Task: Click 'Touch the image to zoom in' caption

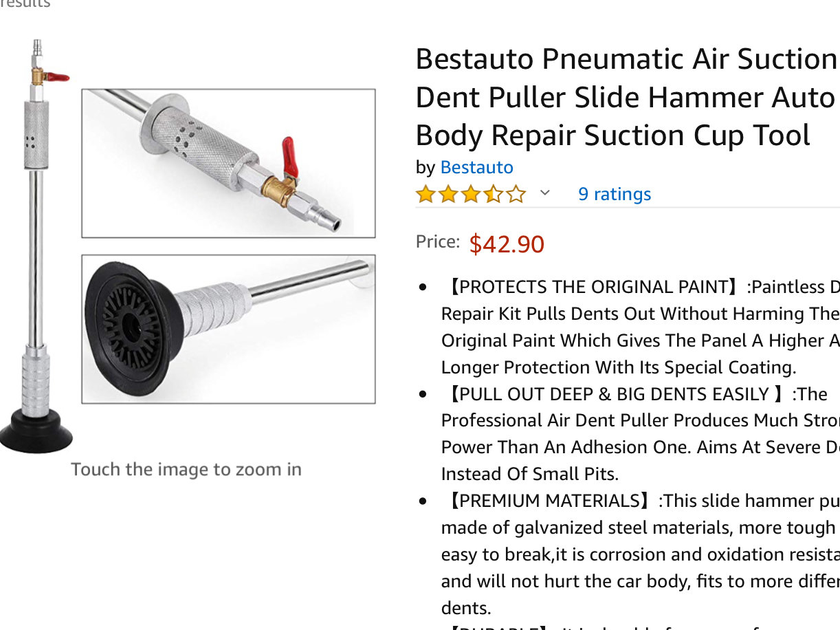Action: pos(186,470)
